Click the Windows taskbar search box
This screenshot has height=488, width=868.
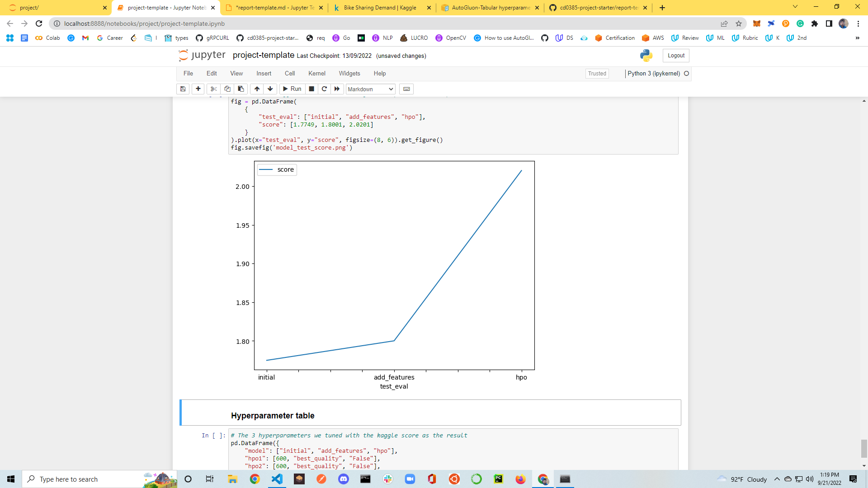coord(86,479)
